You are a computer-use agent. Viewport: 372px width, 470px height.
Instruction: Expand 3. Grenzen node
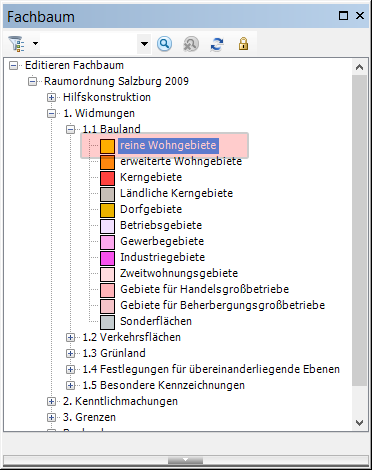click(x=51, y=417)
